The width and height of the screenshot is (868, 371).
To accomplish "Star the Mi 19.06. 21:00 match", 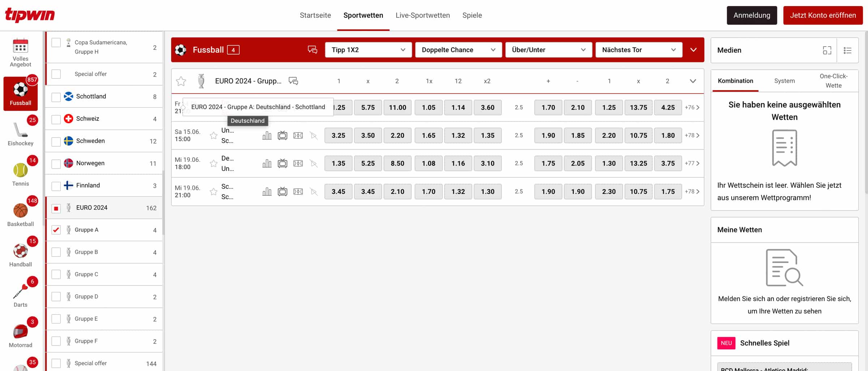I will pyautogui.click(x=213, y=191).
